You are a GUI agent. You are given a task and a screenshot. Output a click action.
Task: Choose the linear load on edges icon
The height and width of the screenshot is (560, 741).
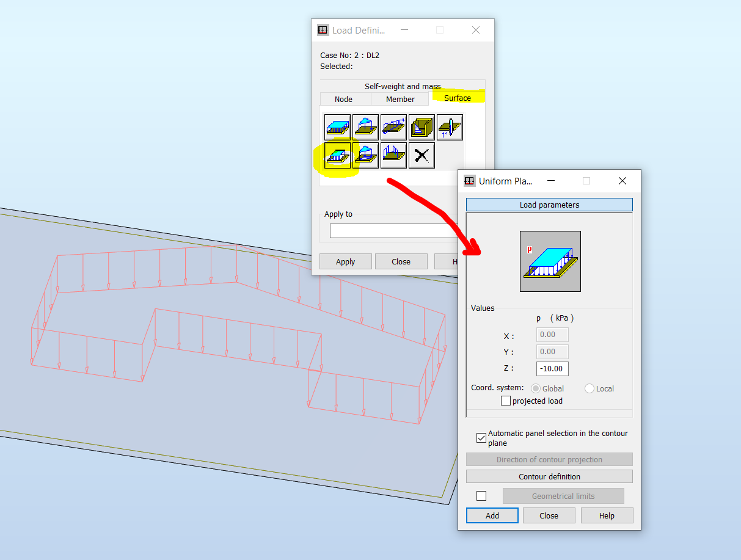click(393, 126)
